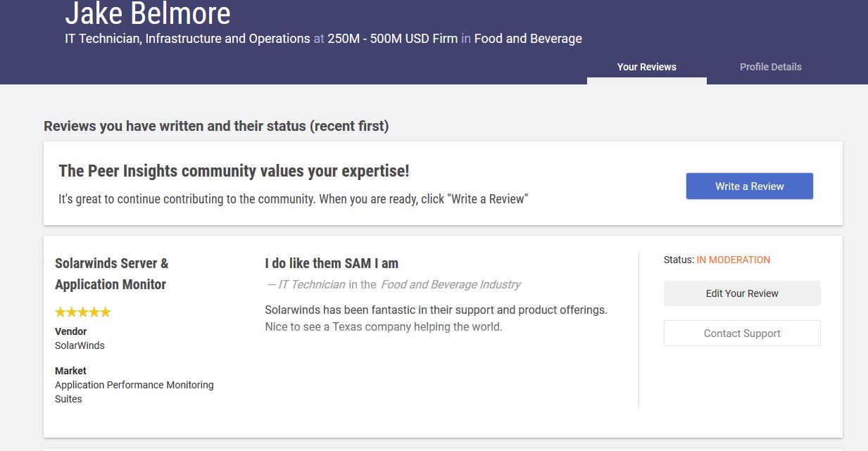
Task: Click the 250M - 500M USD Firm text
Action: (x=392, y=39)
